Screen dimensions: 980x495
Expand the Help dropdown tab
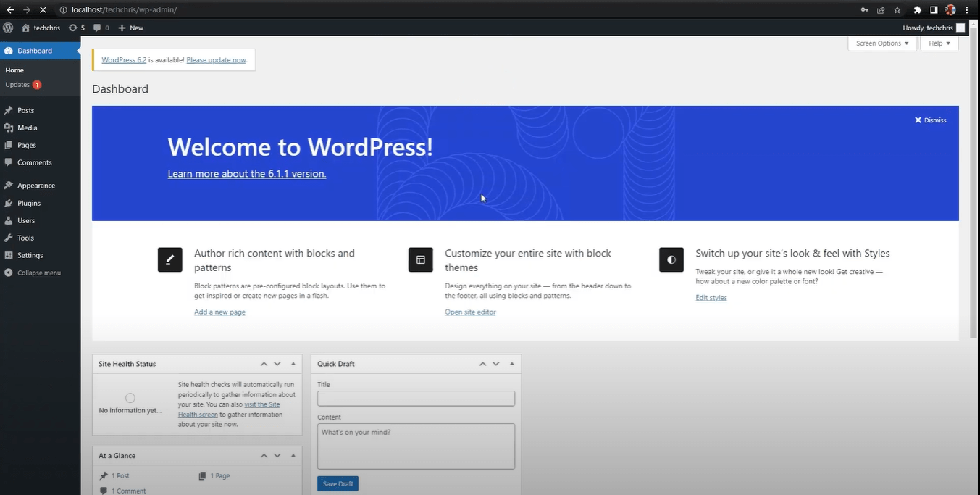(x=939, y=43)
